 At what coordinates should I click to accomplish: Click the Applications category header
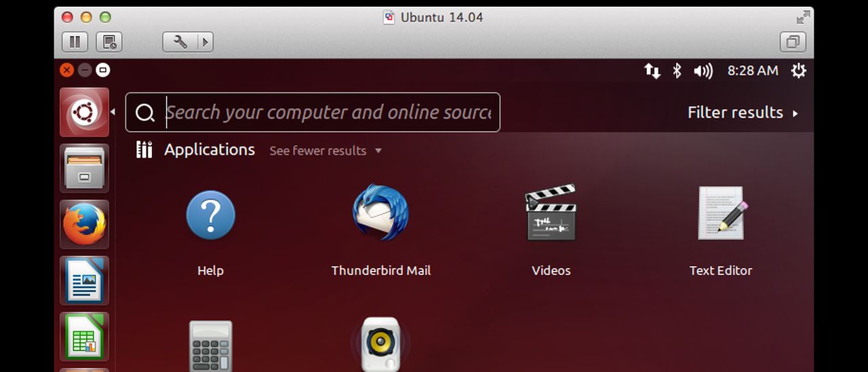point(210,149)
